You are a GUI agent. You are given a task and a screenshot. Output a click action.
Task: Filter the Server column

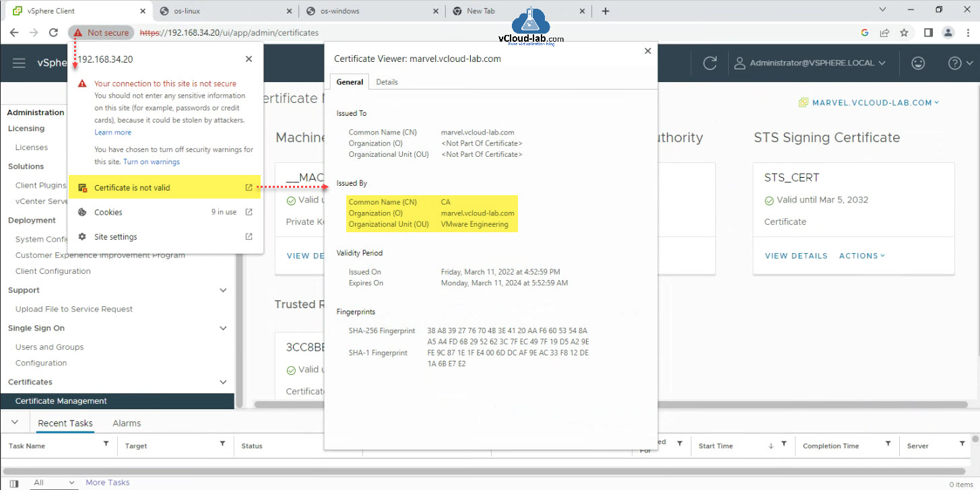click(962, 444)
